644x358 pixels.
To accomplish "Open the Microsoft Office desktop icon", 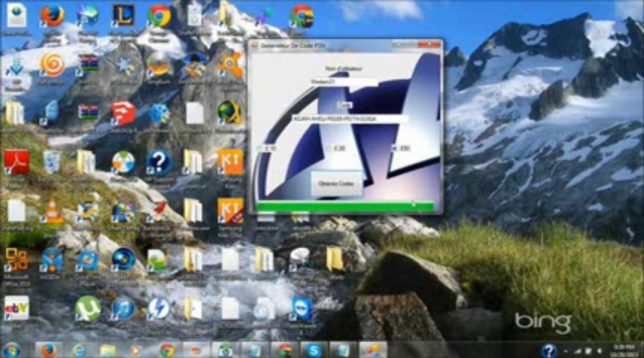I will click(x=16, y=260).
